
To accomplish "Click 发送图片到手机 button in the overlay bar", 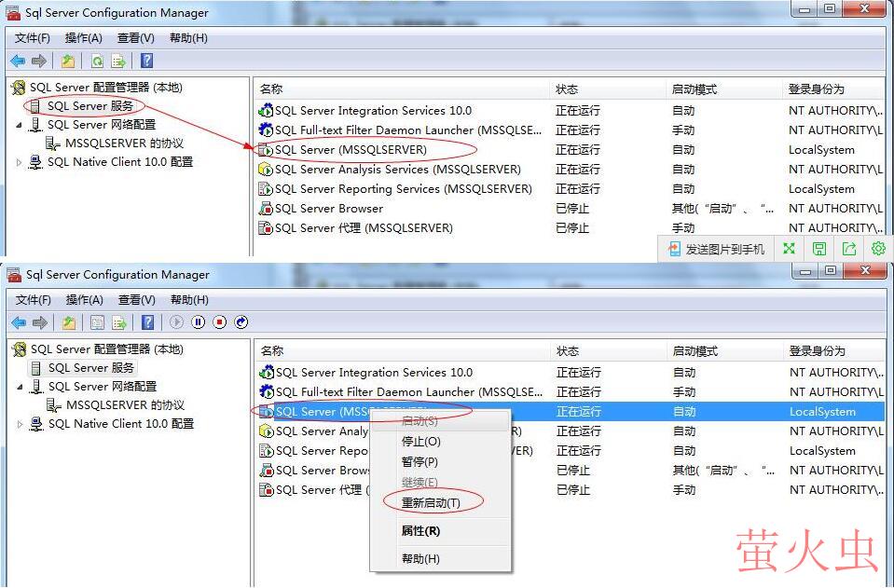I will click(x=716, y=249).
